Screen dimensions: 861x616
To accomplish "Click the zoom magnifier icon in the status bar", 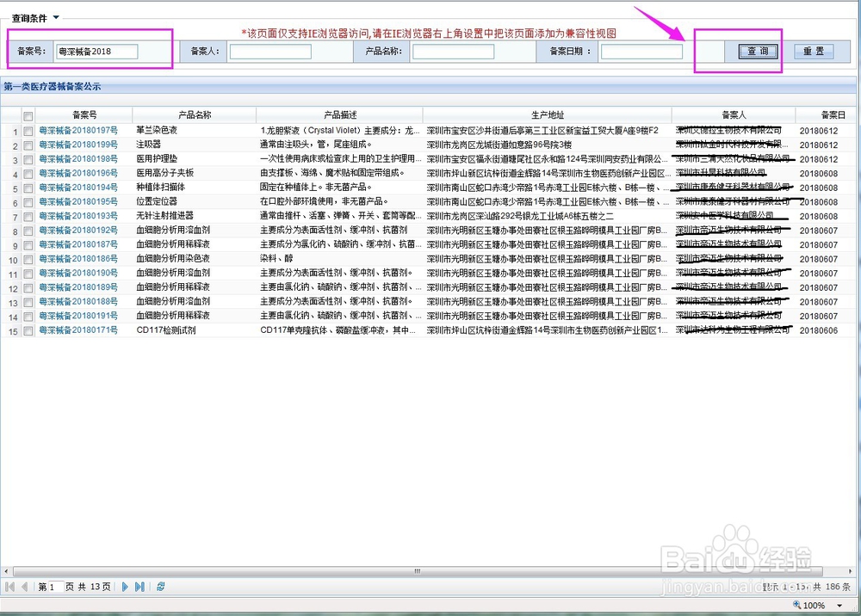I will tap(796, 606).
